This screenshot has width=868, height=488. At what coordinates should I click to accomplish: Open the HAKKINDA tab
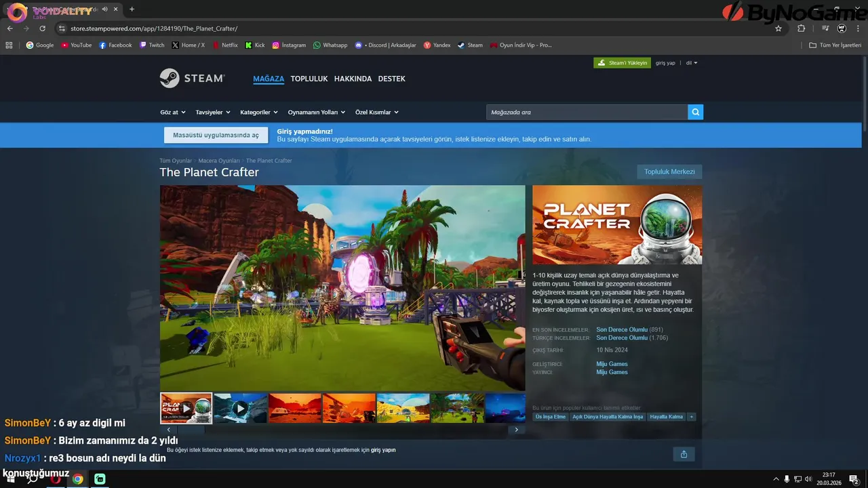pyautogui.click(x=353, y=79)
